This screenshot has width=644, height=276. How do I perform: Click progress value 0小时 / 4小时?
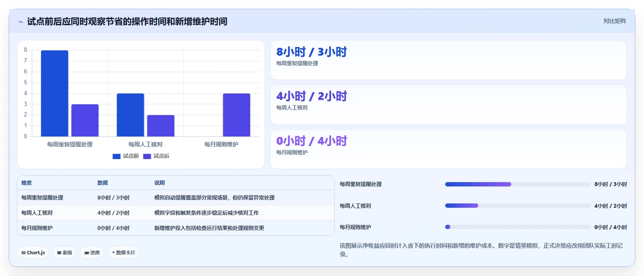[610, 227]
